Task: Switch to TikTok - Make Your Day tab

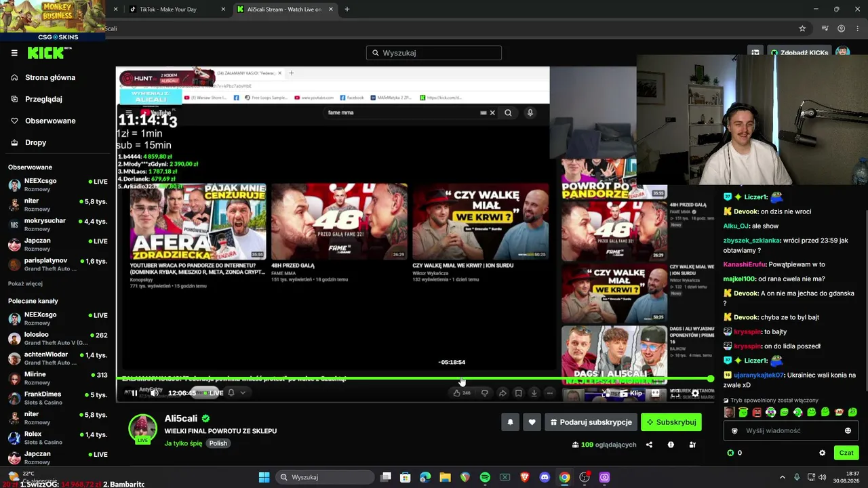Action: point(167,9)
